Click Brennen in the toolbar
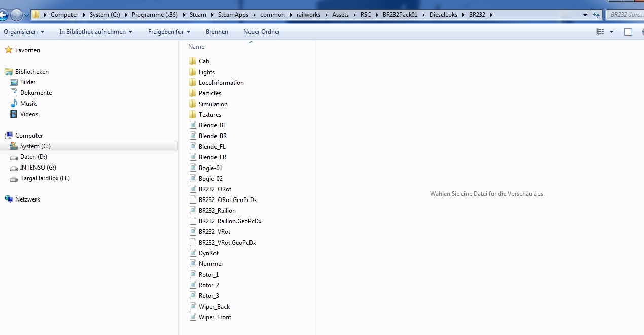644x335 pixels. tap(217, 31)
